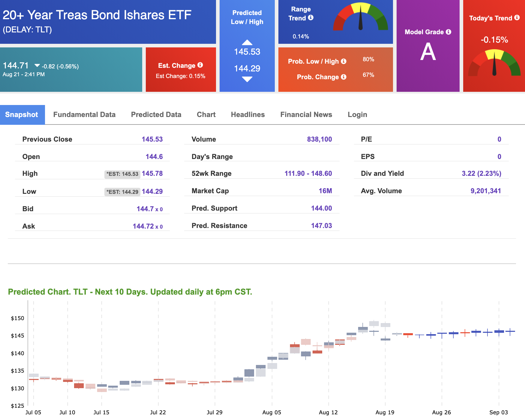This screenshot has width=525, height=420.
Task: Click the Est Change: 0.15% text
Action: point(181,76)
